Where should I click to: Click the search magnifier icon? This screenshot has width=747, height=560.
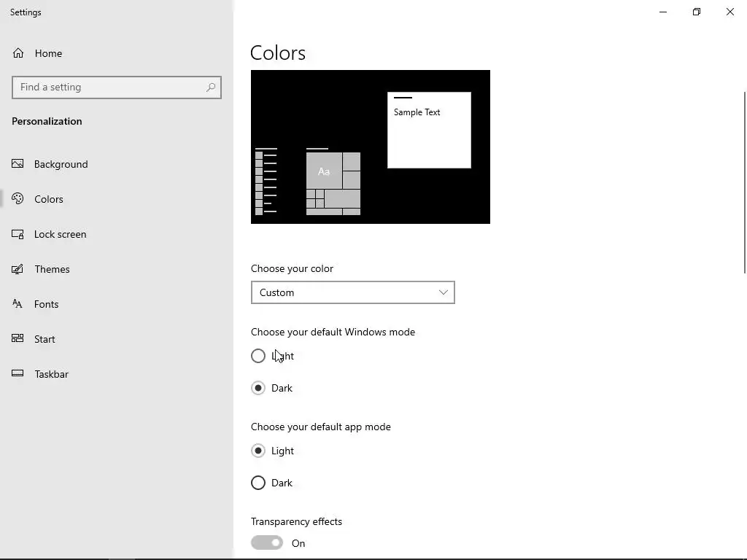(x=211, y=87)
